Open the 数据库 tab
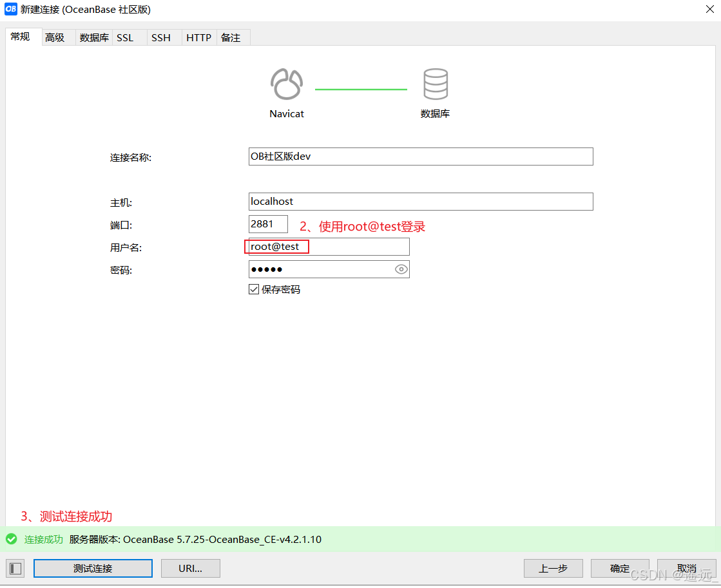The height and width of the screenshot is (588, 721). pyautogui.click(x=94, y=38)
